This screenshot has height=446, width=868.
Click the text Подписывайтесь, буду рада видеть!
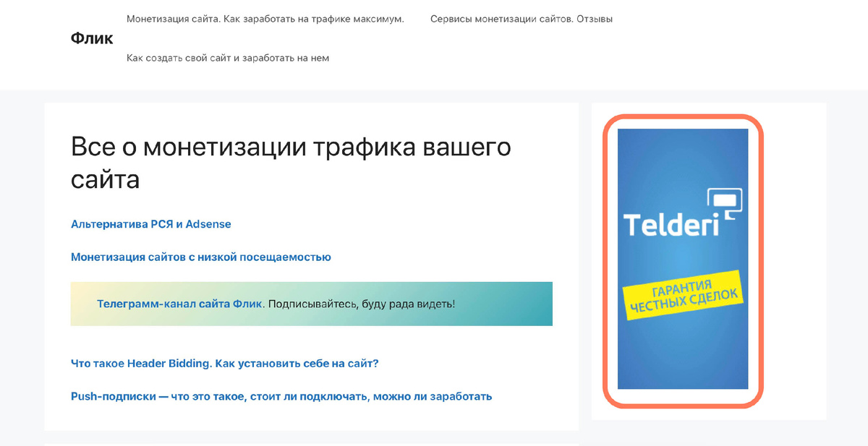coord(362,304)
